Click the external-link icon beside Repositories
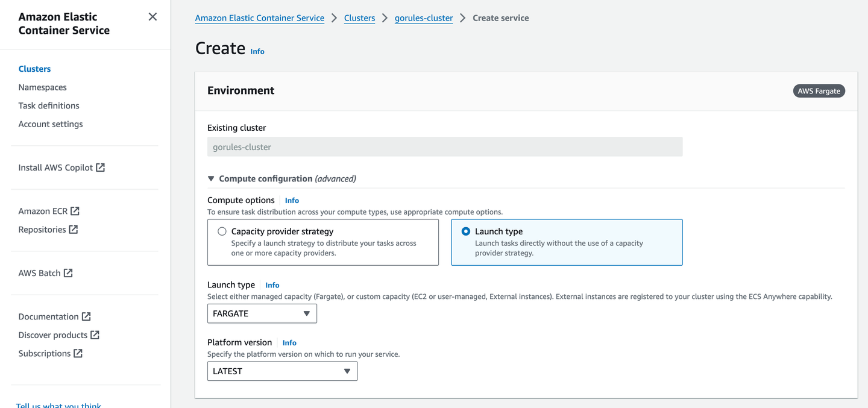 (74, 230)
